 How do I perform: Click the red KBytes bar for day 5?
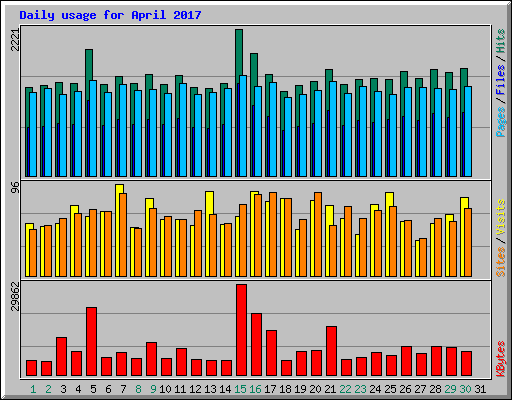(x=92, y=342)
